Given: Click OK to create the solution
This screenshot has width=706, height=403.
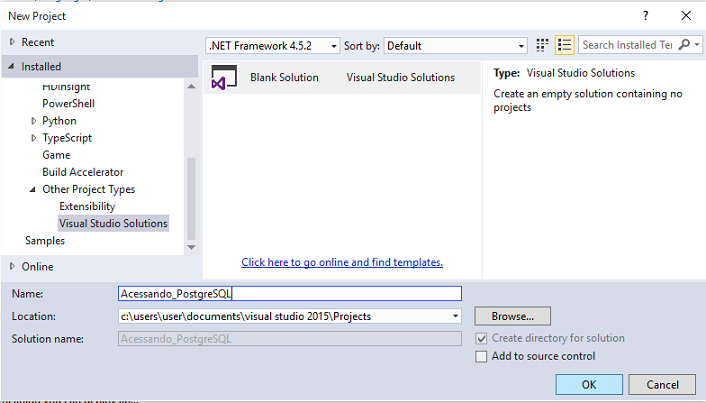Looking at the screenshot, I should coord(589,385).
